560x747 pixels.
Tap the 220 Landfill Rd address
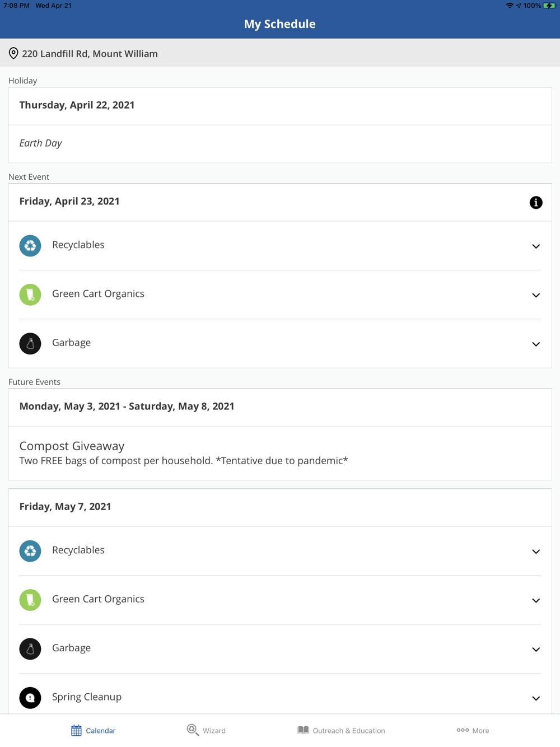point(90,54)
